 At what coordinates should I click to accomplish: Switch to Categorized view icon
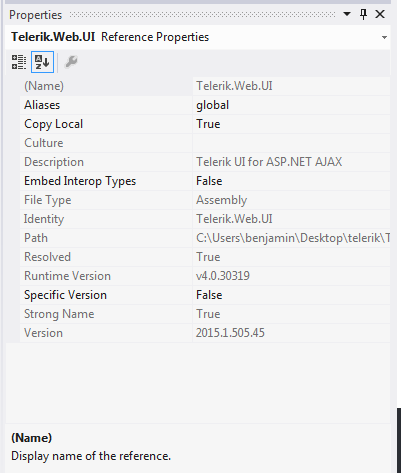click(x=19, y=62)
